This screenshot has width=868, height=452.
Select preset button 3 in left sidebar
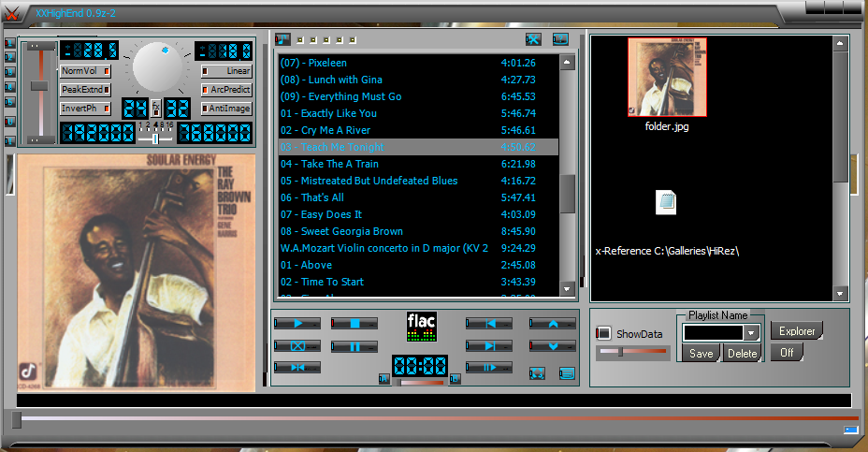point(9,72)
